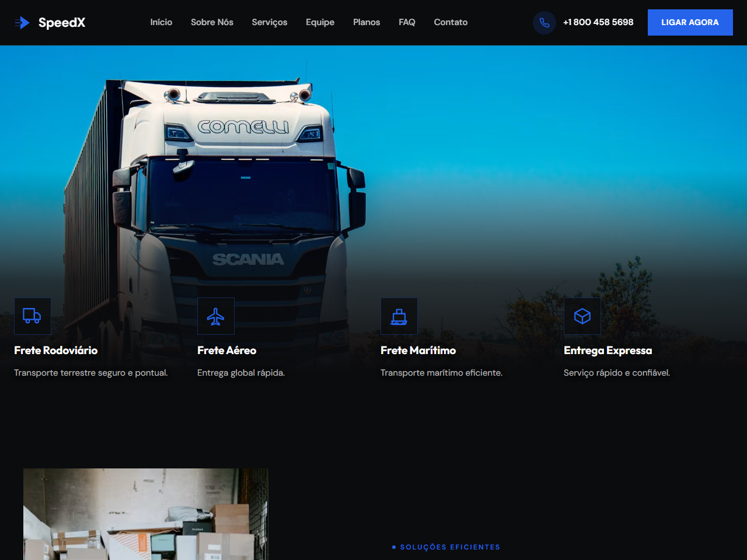
Task: Open the Entrega Expressa heading
Action: coord(608,351)
